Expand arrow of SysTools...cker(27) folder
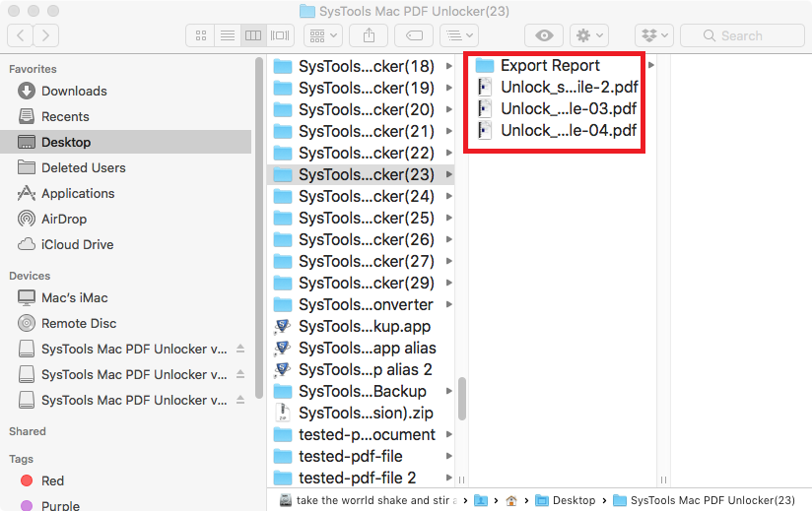Image resolution: width=812 pixels, height=511 pixels. (x=449, y=261)
